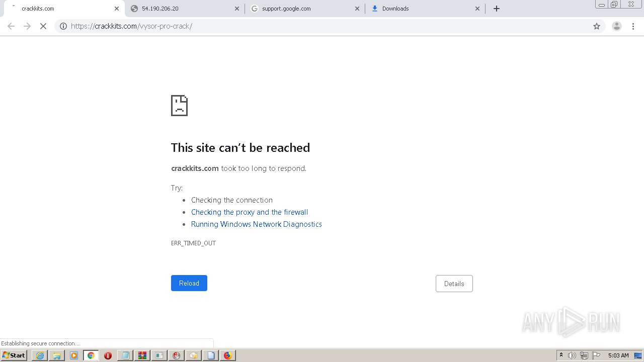Open the Action Center flag icon
644x362 pixels.
coord(596,355)
